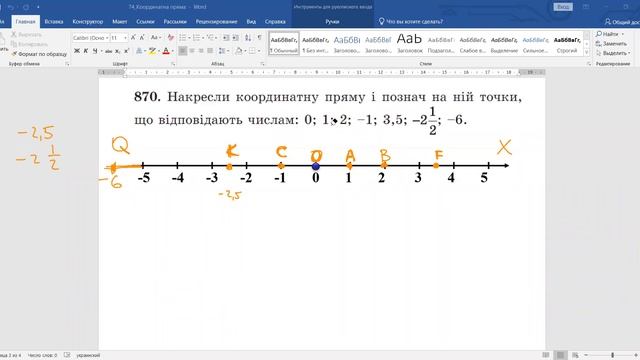Open the font name combo box
Screen dimensions: 640x360
pyautogui.click(x=91, y=38)
